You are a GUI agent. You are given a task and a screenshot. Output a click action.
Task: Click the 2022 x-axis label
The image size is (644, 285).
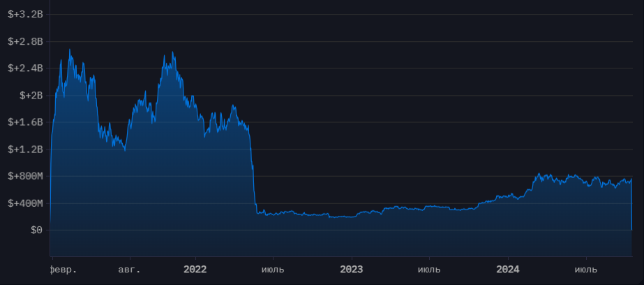click(x=195, y=270)
